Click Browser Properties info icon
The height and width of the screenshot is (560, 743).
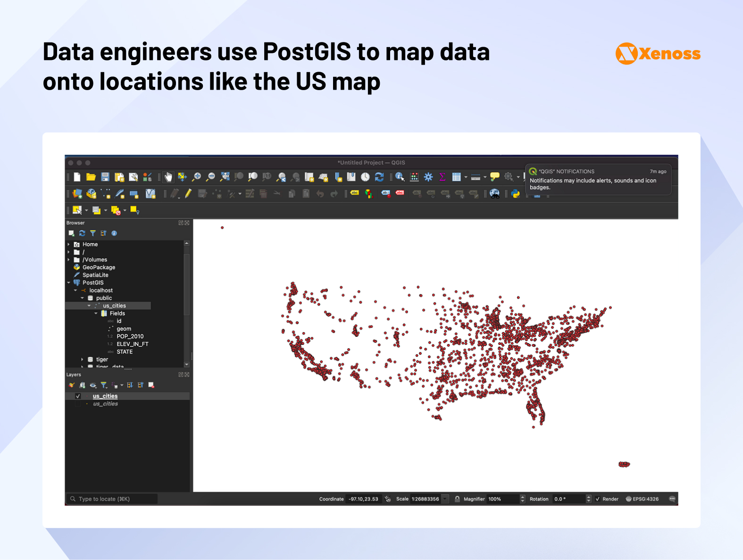point(114,233)
